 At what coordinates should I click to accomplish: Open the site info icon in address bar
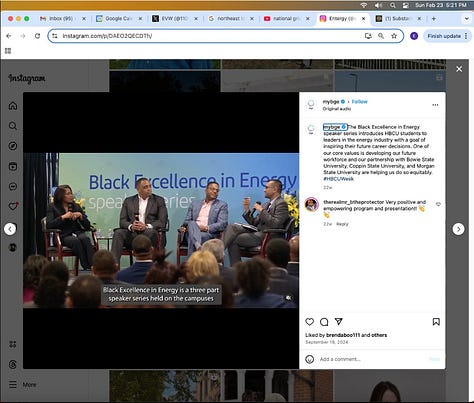[x=55, y=36]
